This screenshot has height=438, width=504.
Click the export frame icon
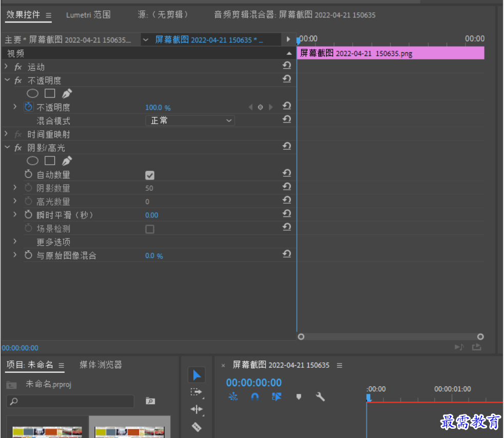476,347
